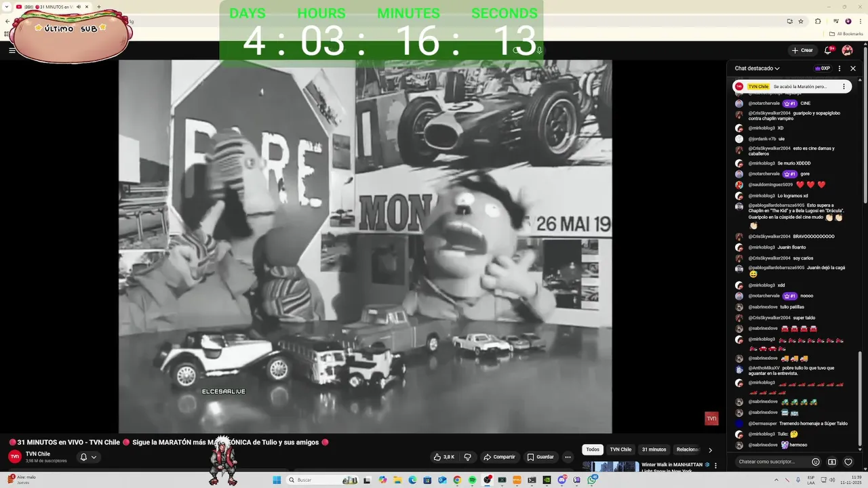This screenshot has width=868, height=488.
Task: Open Spotify from the taskbar
Action: (472, 480)
